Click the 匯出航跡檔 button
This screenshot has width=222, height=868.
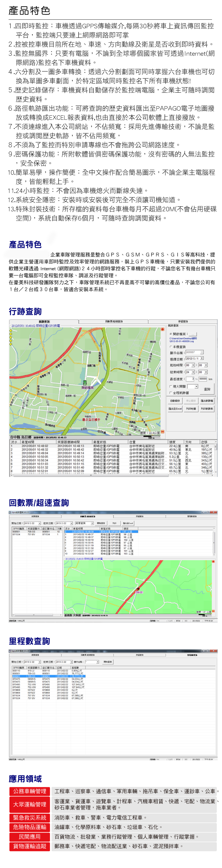pos(207,401)
